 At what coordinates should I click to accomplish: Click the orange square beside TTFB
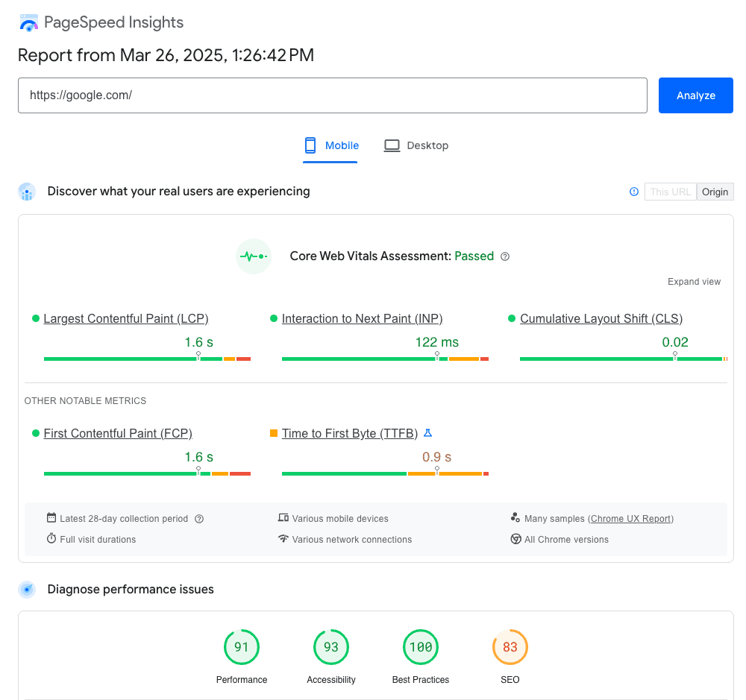pos(274,433)
